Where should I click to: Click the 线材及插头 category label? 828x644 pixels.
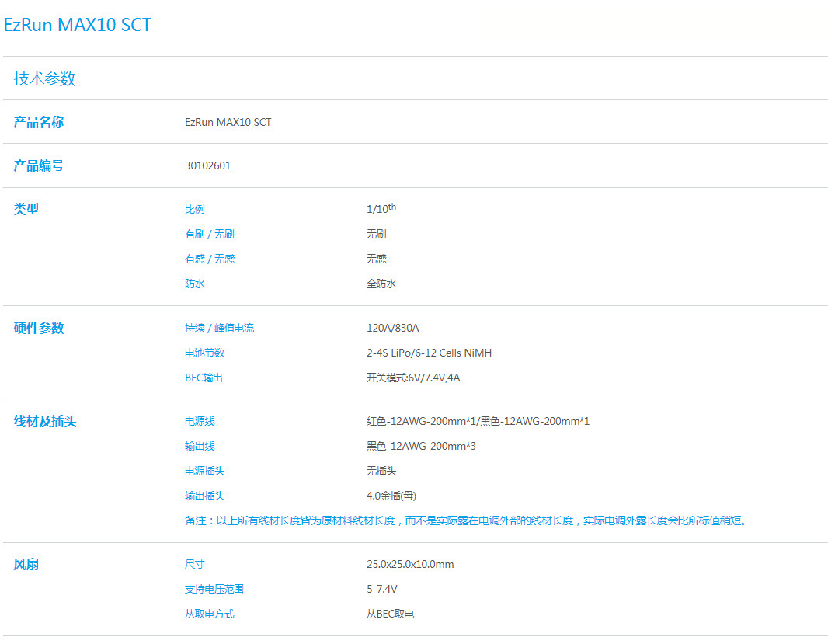pos(45,421)
